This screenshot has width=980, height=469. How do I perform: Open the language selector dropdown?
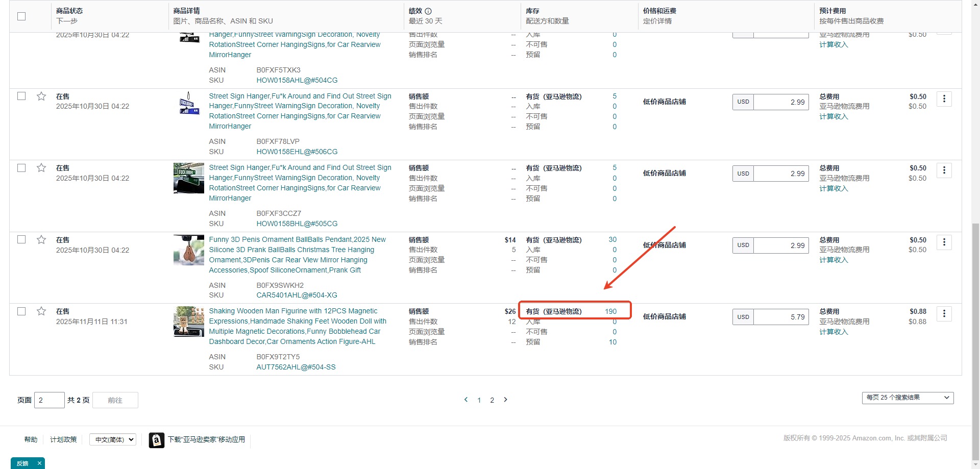point(113,439)
